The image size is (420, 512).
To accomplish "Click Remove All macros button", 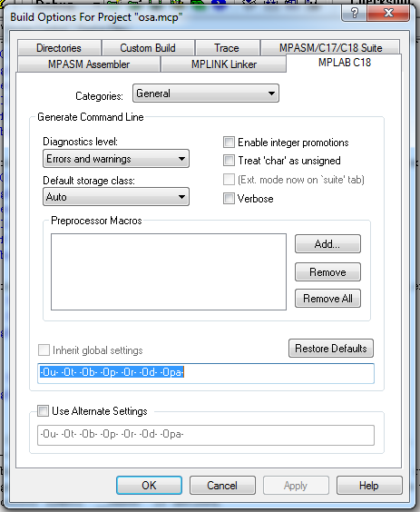I will pyautogui.click(x=327, y=298).
